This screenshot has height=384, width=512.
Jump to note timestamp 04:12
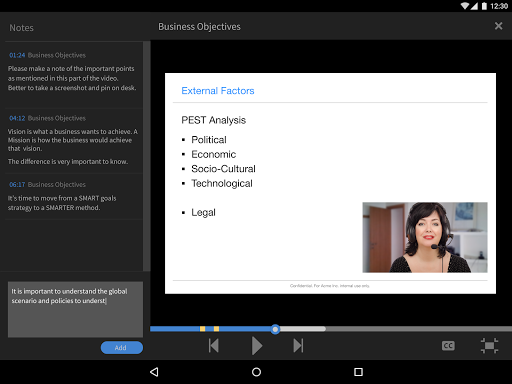point(17,118)
